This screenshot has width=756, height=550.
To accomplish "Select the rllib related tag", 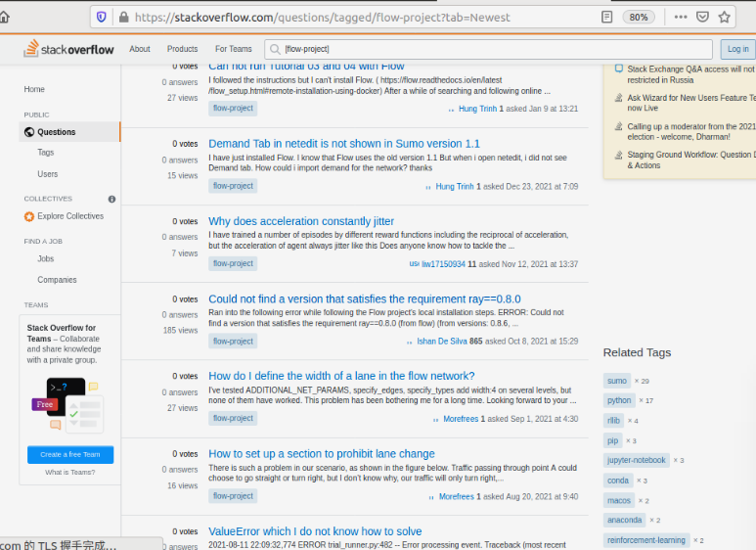I will [x=613, y=421].
